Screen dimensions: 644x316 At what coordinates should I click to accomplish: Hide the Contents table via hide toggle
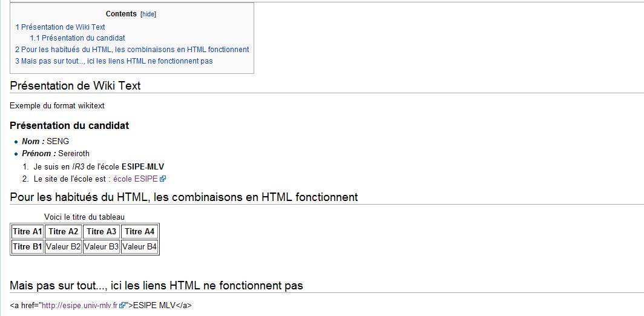pos(148,15)
